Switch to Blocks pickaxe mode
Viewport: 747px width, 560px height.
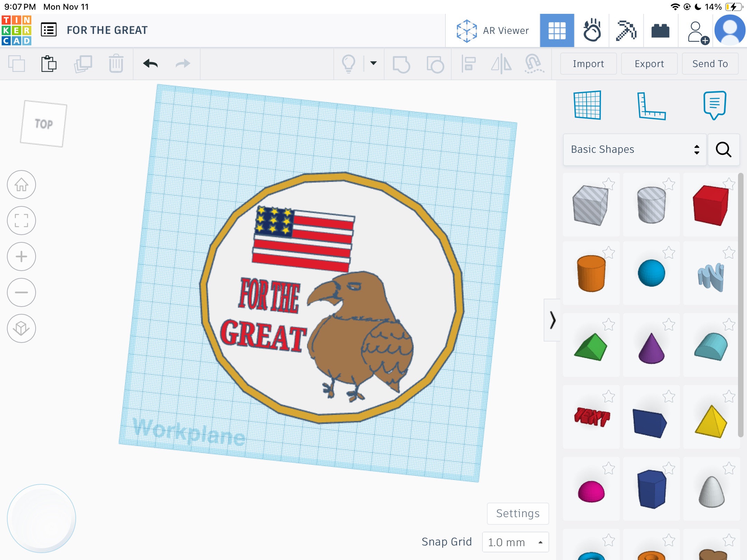click(x=626, y=31)
